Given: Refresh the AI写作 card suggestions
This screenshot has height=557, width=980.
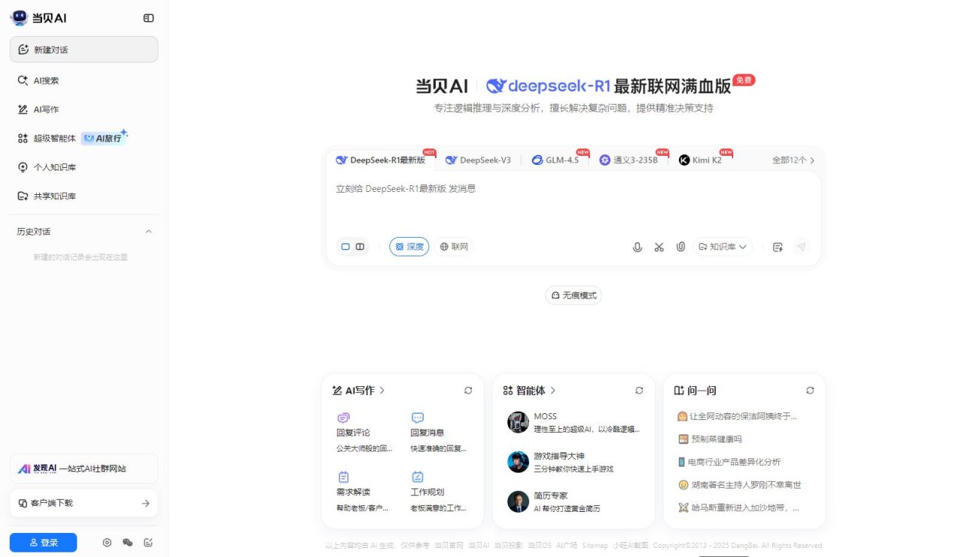Looking at the screenshot, I should click(468, 391).
